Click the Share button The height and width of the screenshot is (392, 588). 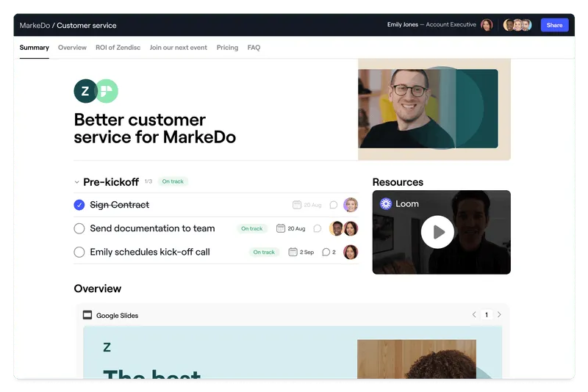pyautogui.click(x=554, y=25)
